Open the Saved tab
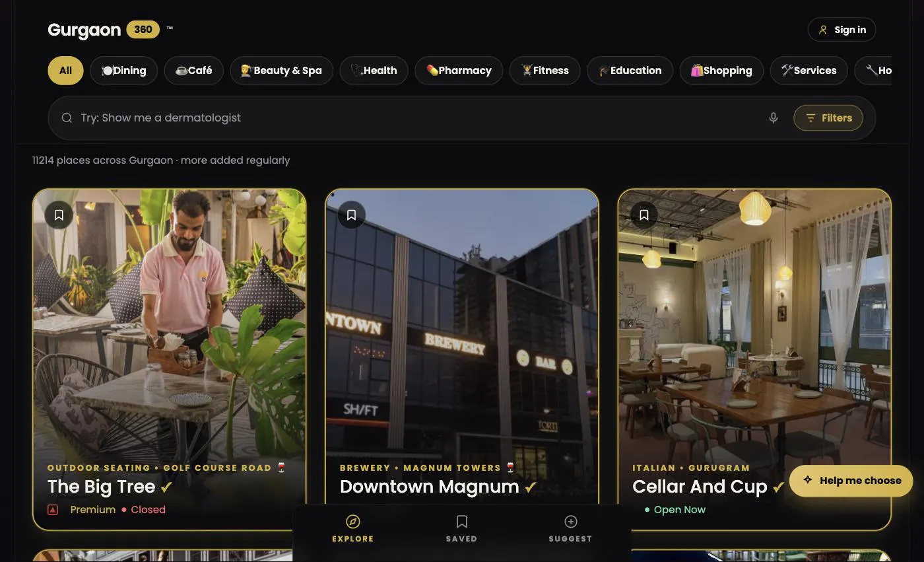Screen dimensions: 924x562 461,529
